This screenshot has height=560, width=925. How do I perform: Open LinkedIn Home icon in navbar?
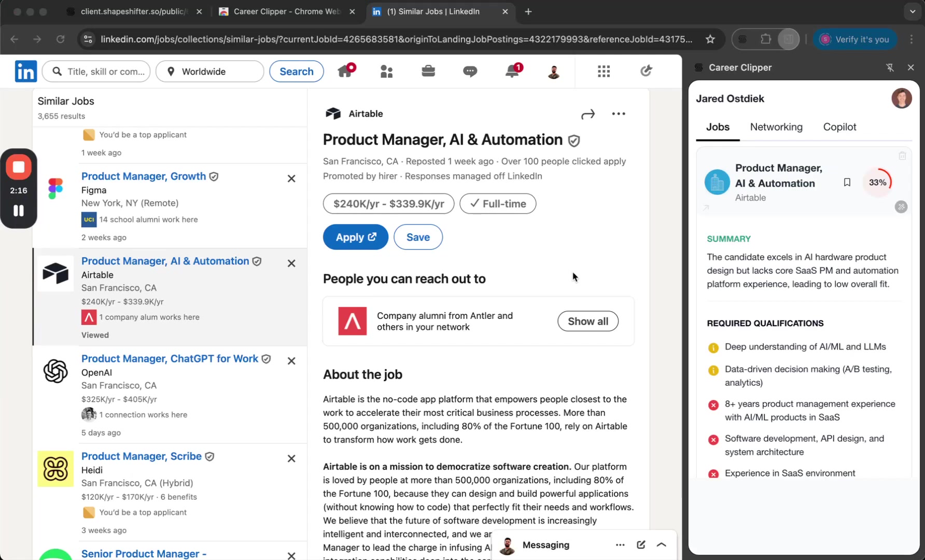point(345,71)
